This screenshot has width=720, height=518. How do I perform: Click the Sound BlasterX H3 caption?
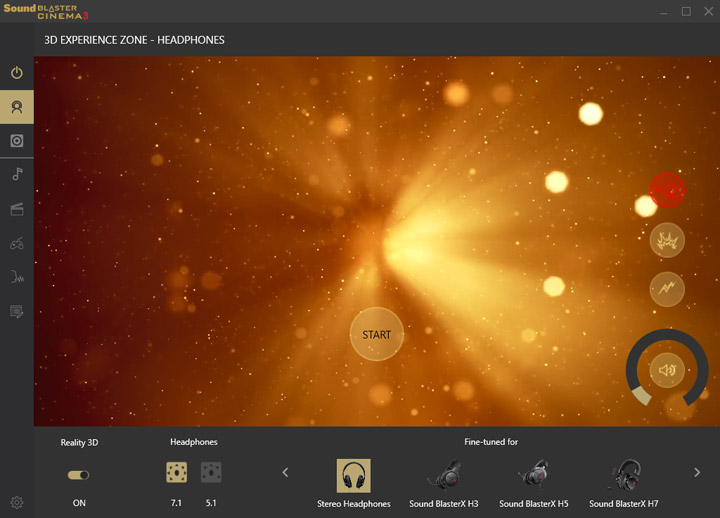(x=444, y=504)
